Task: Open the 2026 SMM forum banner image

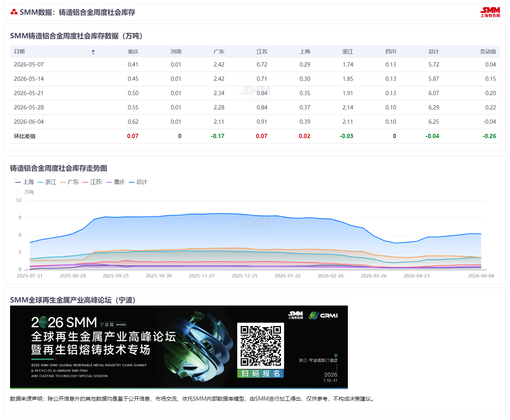Action: click(x=179, y=347)
